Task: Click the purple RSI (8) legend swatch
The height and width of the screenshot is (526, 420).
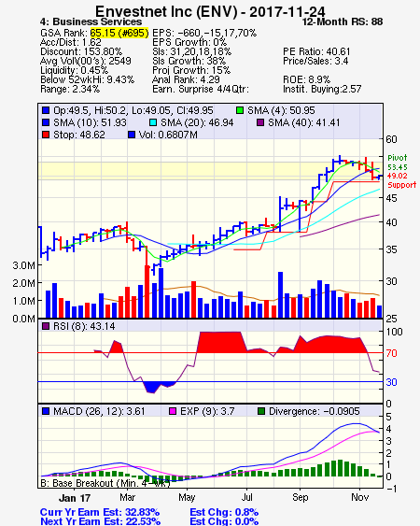Action: pyautogui.click(x=46, y=326)
